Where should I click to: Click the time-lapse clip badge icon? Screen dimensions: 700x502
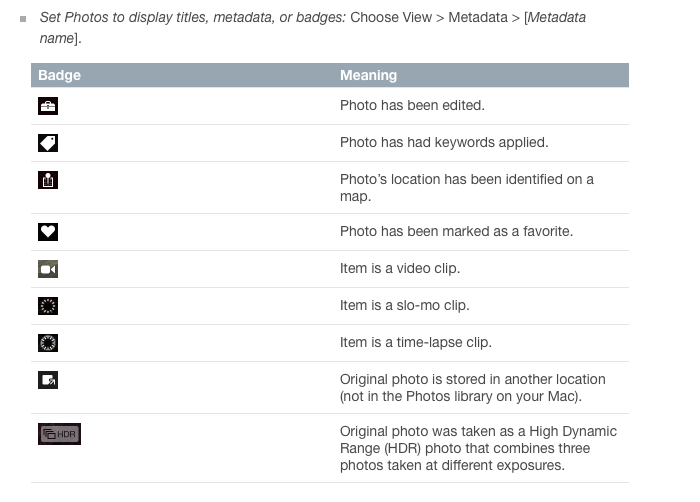click(48, 343)
